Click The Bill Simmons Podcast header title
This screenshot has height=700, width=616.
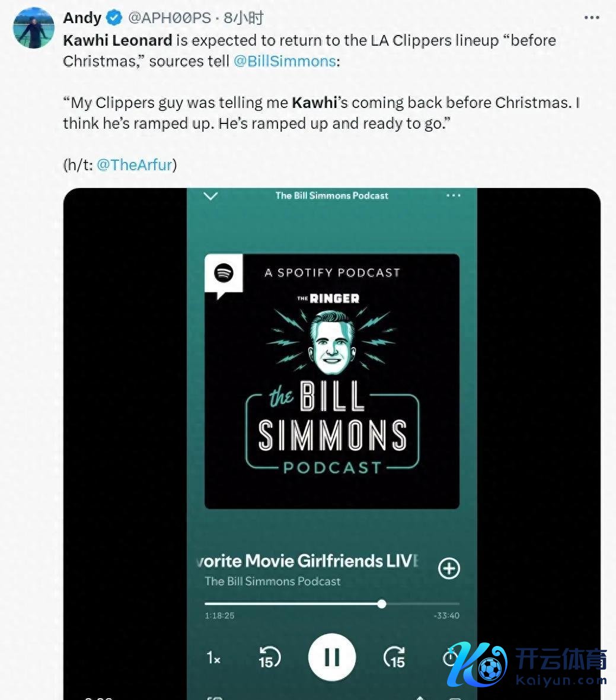(332, 196)
